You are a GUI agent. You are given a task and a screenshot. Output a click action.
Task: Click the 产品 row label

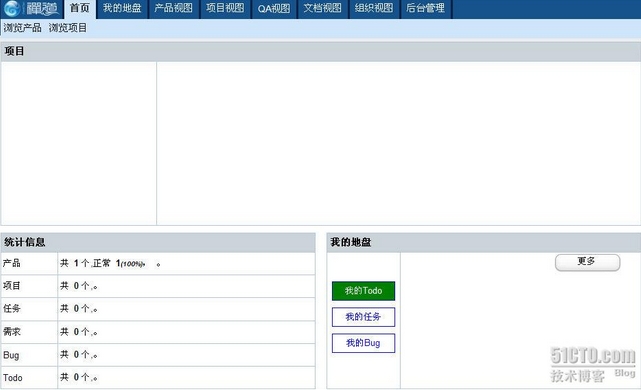point(11,263)
